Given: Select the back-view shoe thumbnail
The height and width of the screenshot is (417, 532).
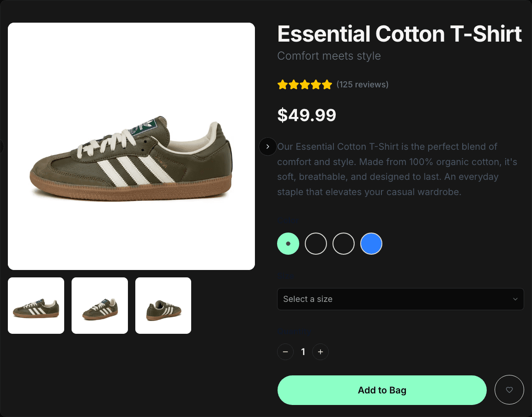Looking at the screenshot, I should pos(163,305).
